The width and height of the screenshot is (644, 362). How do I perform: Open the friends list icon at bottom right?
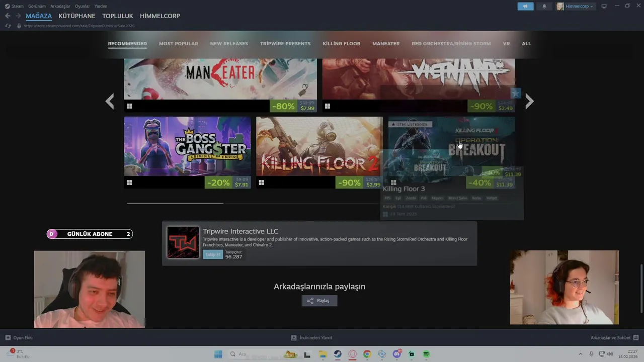click(636, 338)
